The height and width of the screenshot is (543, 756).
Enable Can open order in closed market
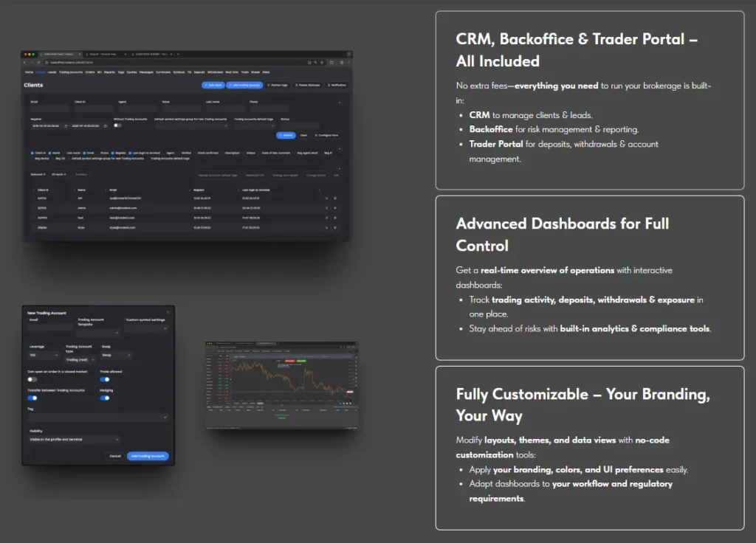(x=32, y=379)
